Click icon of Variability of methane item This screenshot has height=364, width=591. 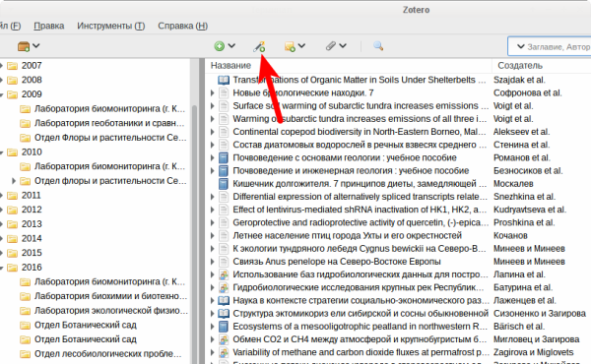point(224,352)
